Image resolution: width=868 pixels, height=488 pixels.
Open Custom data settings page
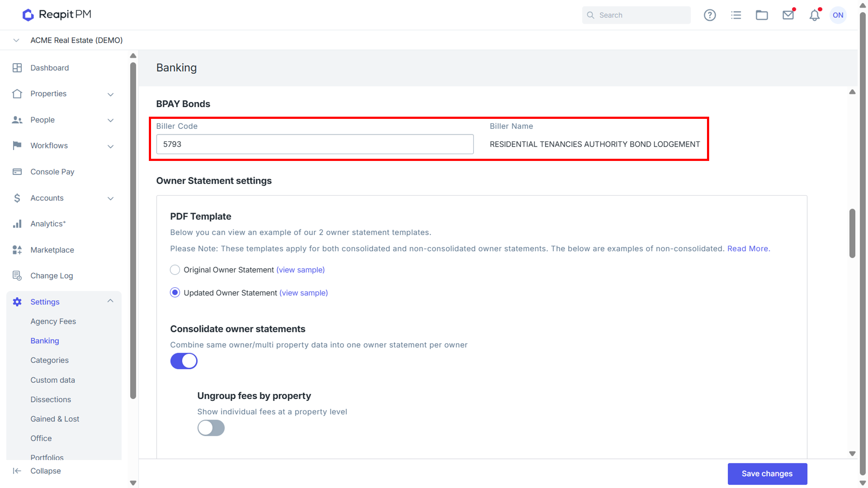coord(53,380)
